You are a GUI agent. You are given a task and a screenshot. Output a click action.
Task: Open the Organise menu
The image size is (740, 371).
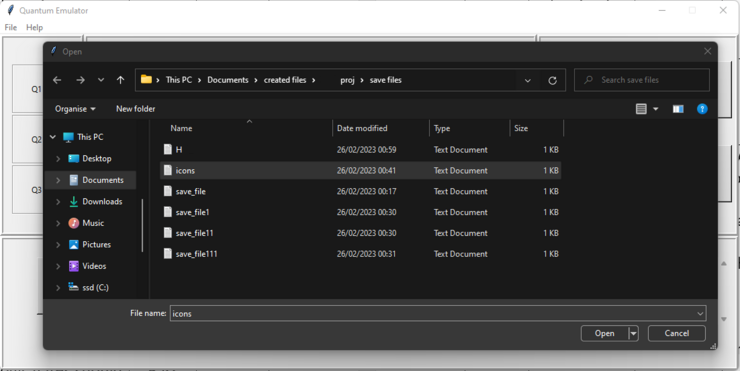pos(75,109)
